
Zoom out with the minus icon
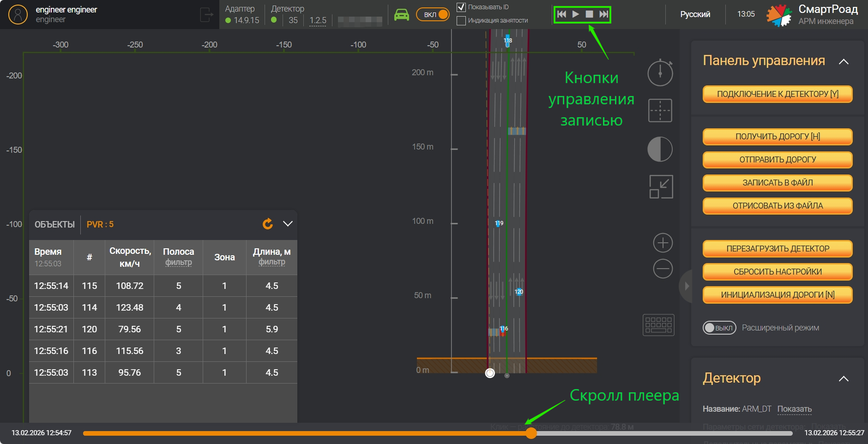(663, 269)
